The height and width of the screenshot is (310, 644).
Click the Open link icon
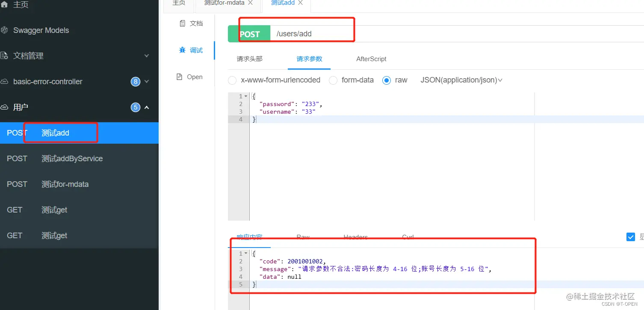(x=179, y=77)
